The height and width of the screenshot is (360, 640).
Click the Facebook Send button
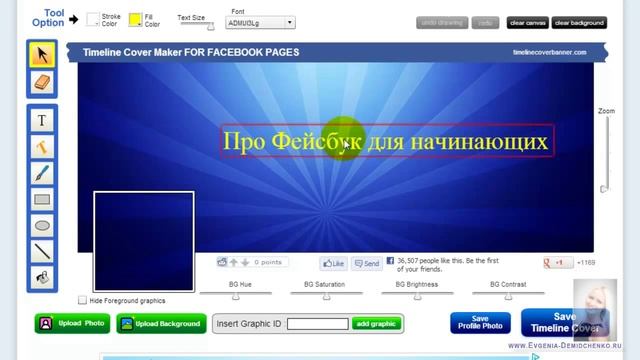coord(367,264)
